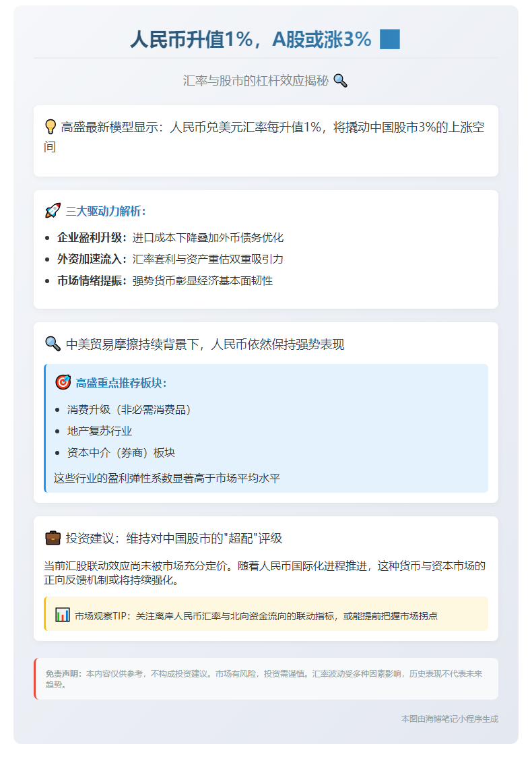Click the briefcase icon before 投资建议
This screenshot has width=532, height=765.
(53, 538)
